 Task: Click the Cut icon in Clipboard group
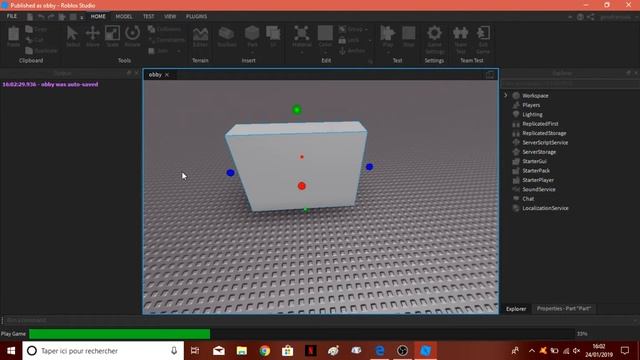click(x=29, y=40)
